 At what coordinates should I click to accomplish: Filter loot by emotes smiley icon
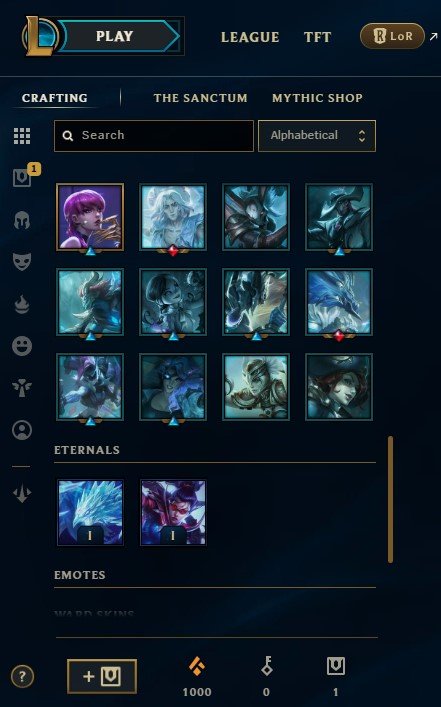[22, 346]
